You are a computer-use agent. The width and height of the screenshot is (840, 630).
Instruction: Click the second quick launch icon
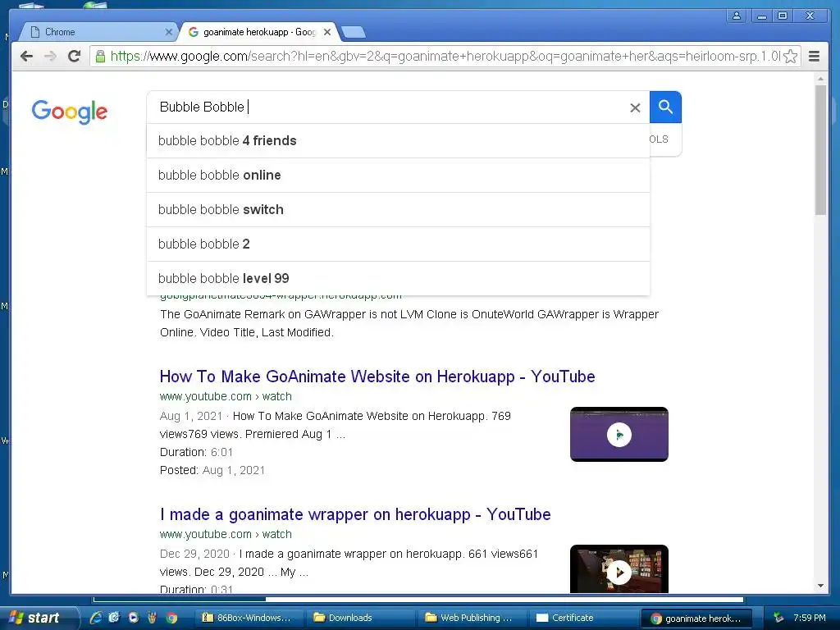click(x=114, y=618)
